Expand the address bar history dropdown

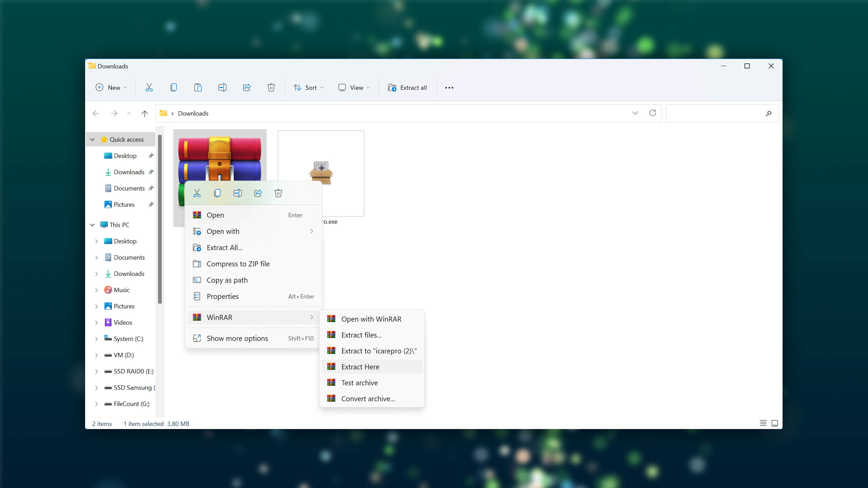(635, 113)
